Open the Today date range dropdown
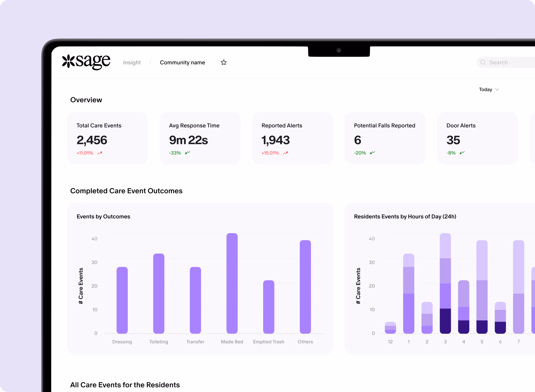The width and height of the screenshot is (535, 392). 486,89
